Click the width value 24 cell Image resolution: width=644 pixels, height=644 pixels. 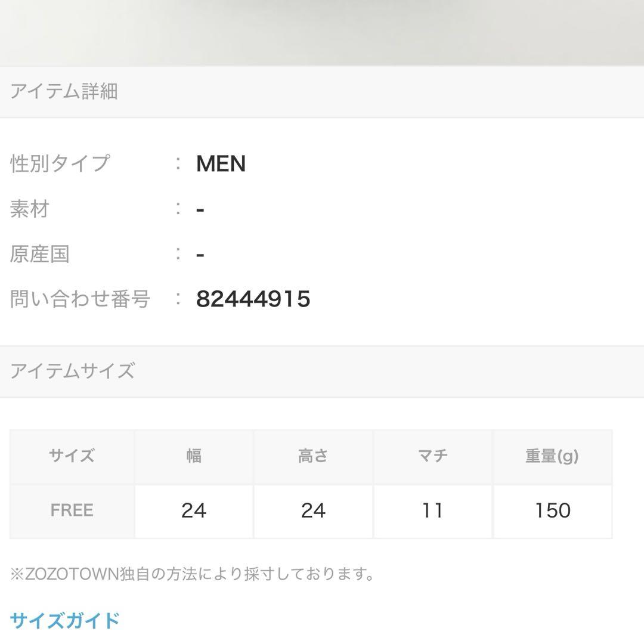pyautogui.click(x=194, y=511)
